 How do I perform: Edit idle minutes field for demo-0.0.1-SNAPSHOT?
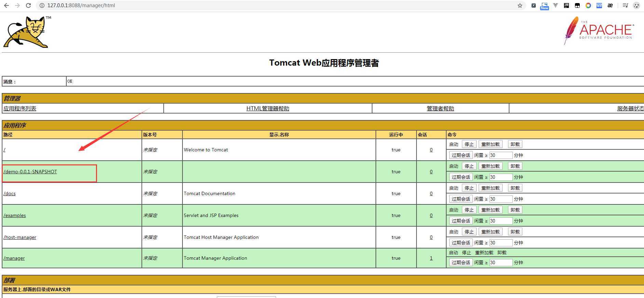tap(501, 177)
